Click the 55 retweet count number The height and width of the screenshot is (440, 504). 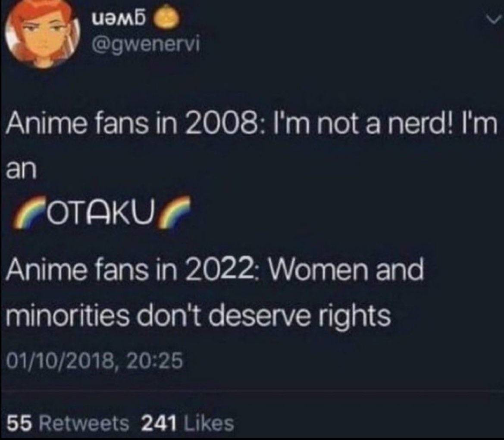tap(19, 423)
